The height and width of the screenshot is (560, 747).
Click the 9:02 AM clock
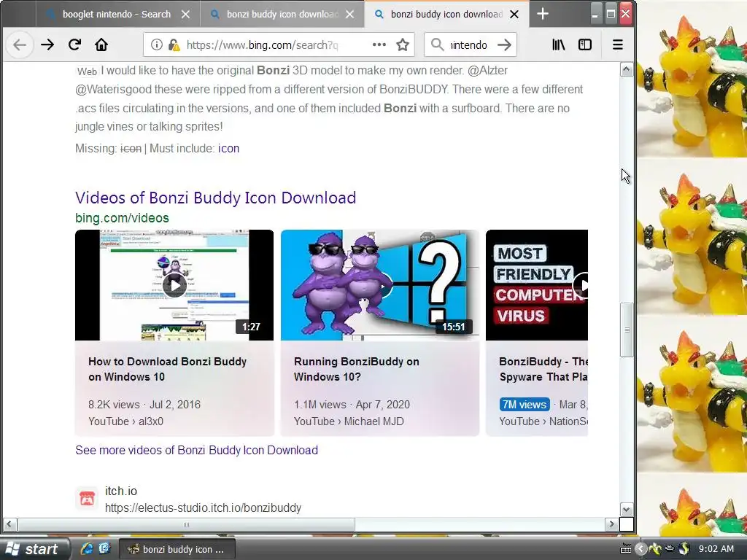pos(716,549)
